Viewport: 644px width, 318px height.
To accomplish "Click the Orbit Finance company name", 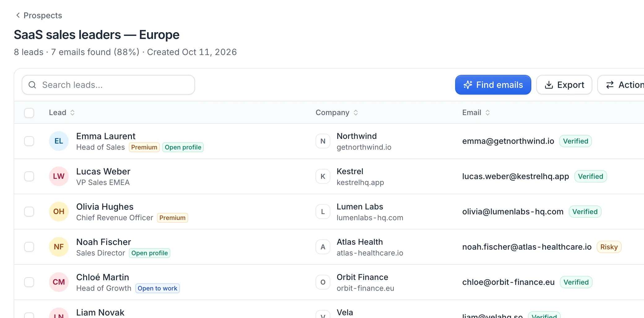I will (x=362, y=277).
